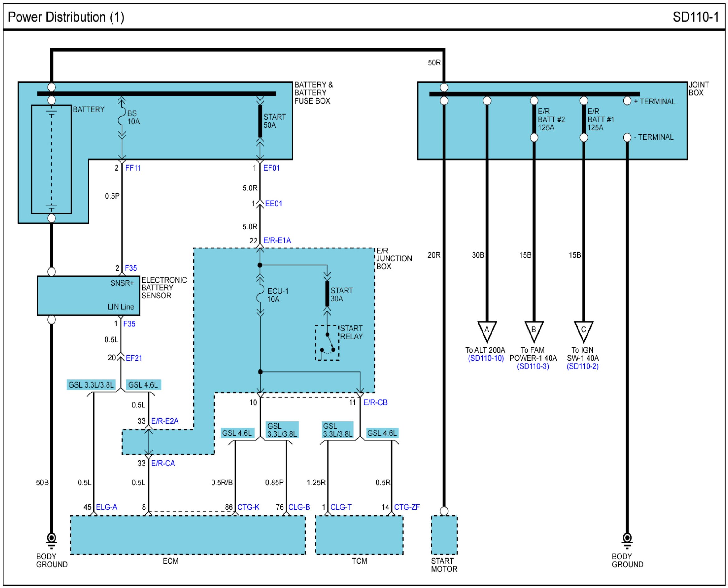The height and width of the screenshot is (588, 728).
Task: Open the SD110-3 FAM power link
Action: coord(533,366)
